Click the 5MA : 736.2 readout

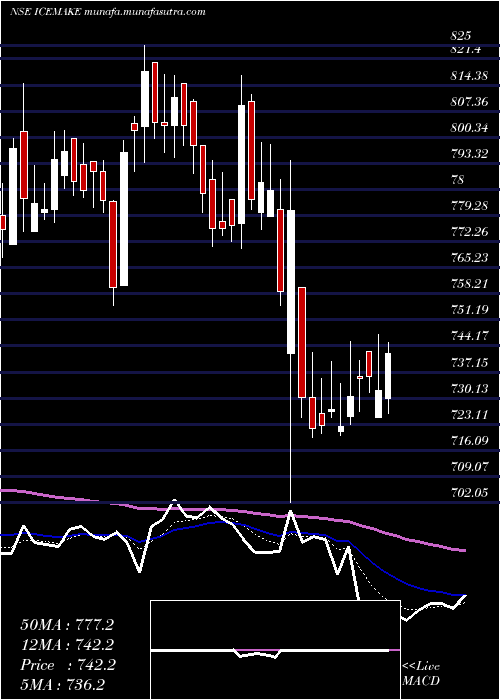click(62, 685)
